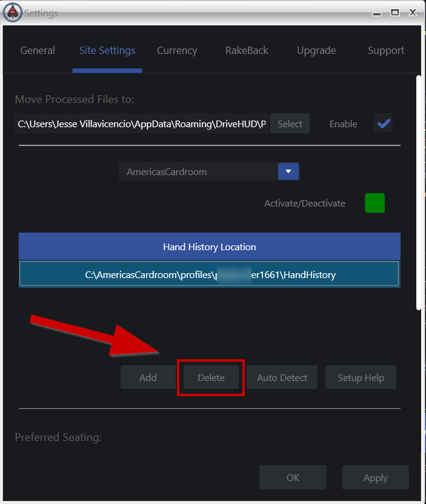
Task: Click the Delete button
Action: point(211,377)
